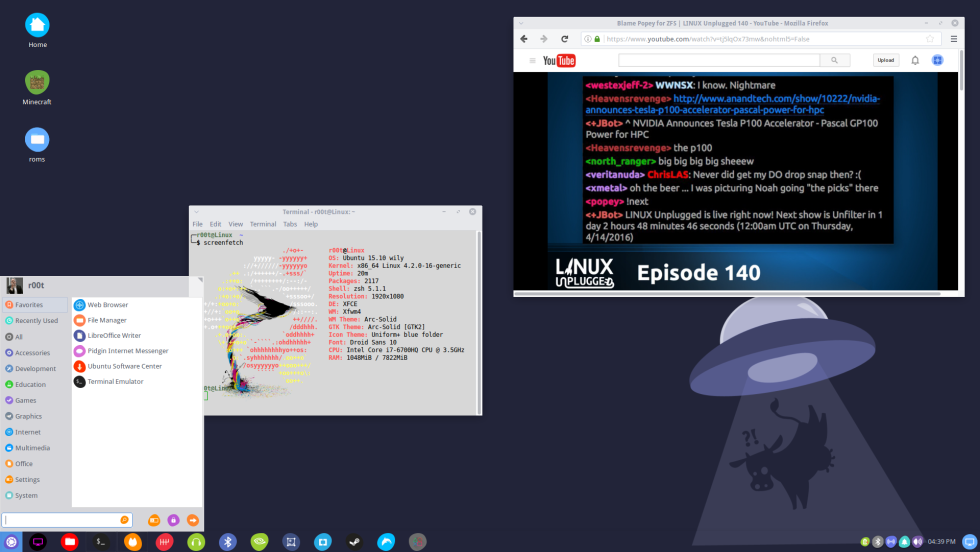This screenshot has width=980, height=552.
Task: Open the Steam icon in the taskbar
Action: tap(354, 541)
